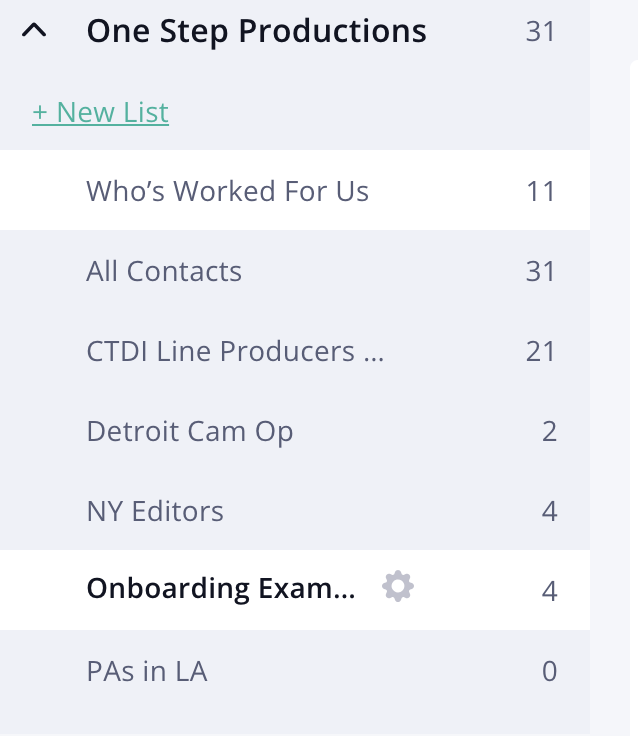Click empty sidebar area below PAs in LA

click(295, 723)
